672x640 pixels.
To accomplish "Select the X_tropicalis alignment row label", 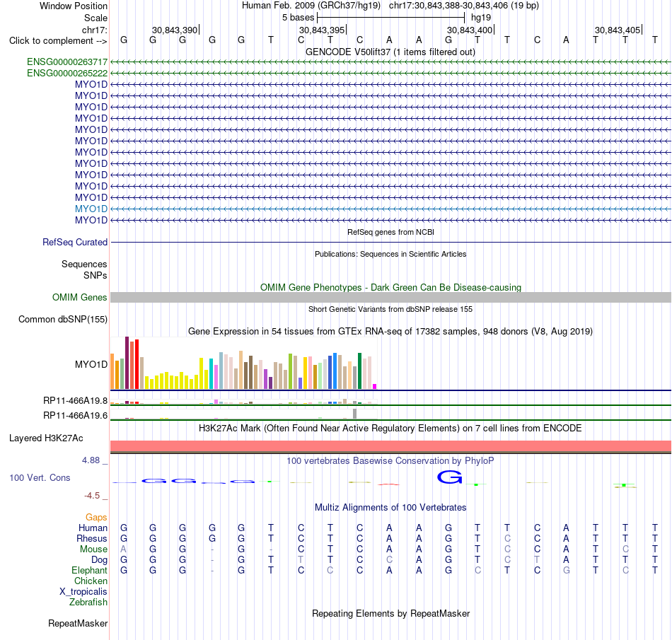I will pyautogui.click(x=83, y=592).
